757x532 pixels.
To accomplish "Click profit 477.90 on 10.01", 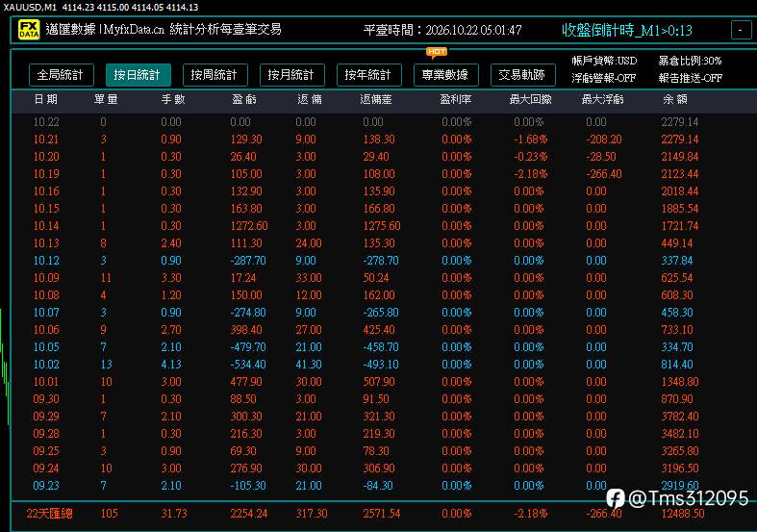I will click(x=246, y=382).
